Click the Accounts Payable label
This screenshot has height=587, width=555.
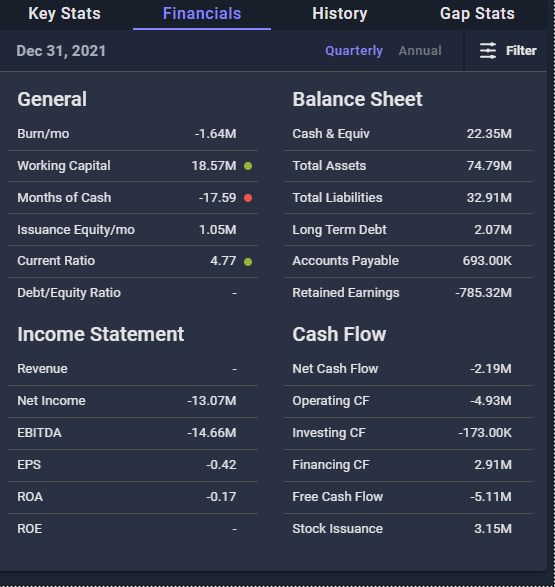pyautogui.click(x=346, y=261)
